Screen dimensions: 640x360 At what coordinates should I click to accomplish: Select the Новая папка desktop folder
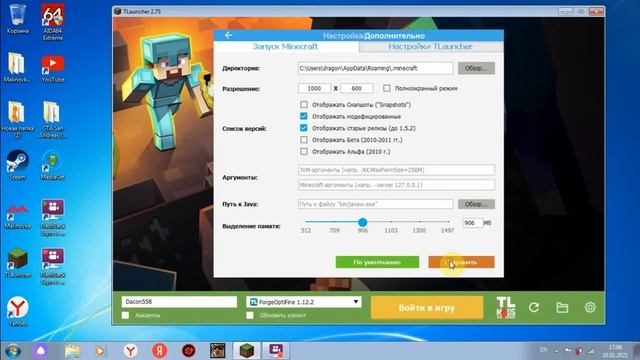pyautogui.click(x=18, y=119)
